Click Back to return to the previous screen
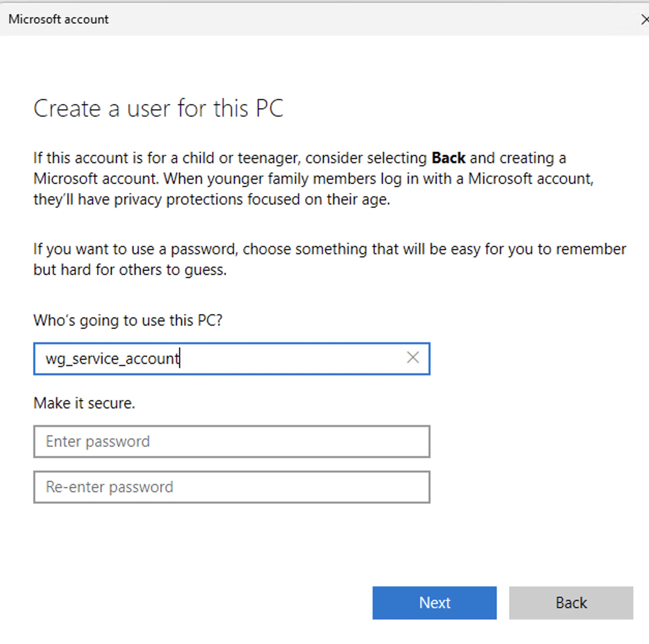 click(571, 603)
